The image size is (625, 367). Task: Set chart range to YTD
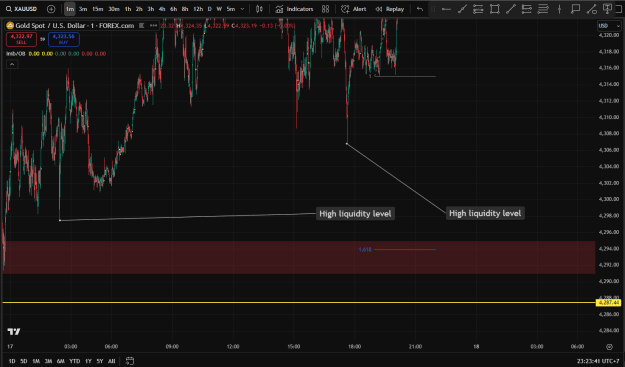click(75, 361)
